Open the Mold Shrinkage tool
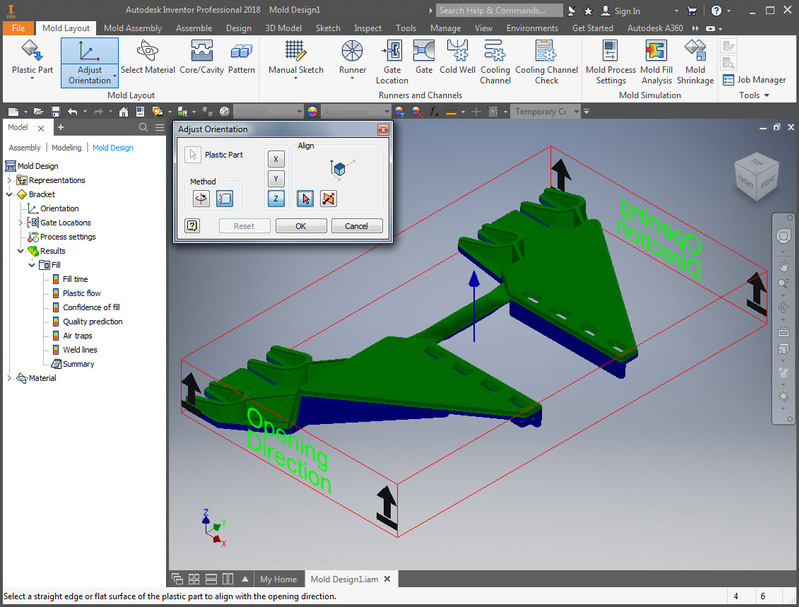 [x=695, y=62]
